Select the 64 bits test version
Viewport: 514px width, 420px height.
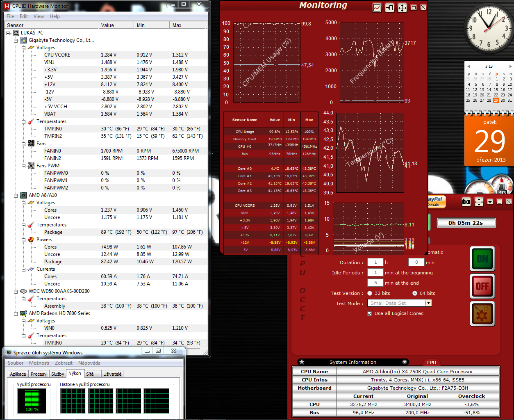(415, 293)
